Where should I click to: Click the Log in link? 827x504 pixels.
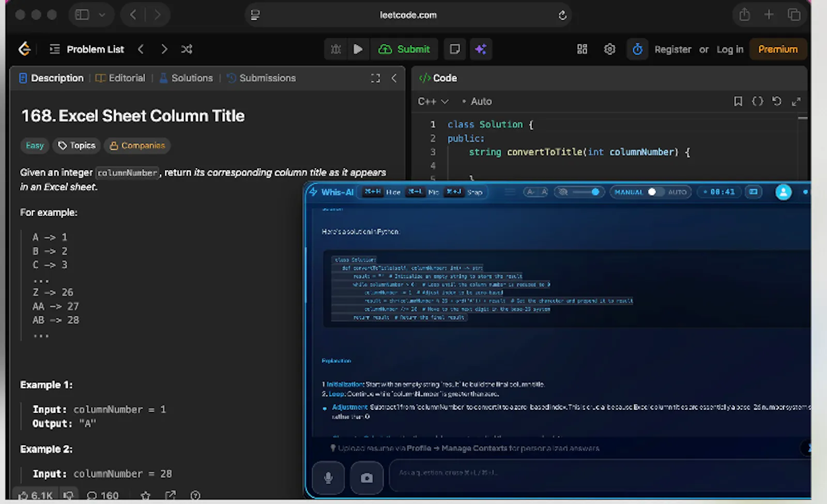pyautogui.click(x=730, y=49)
